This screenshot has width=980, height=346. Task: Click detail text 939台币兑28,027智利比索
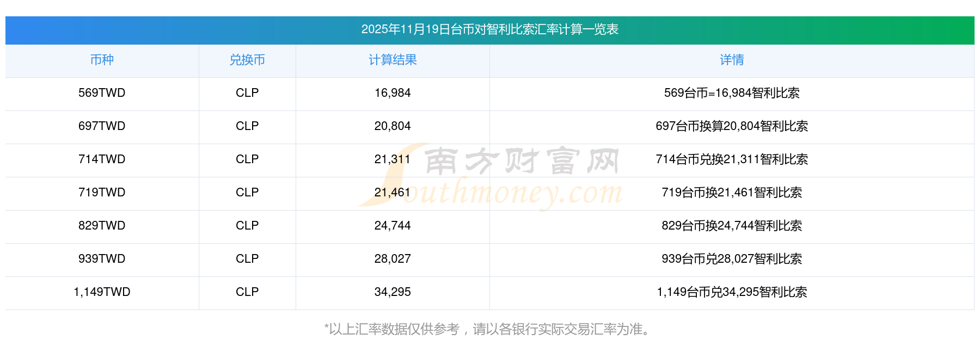click(732, 259)
